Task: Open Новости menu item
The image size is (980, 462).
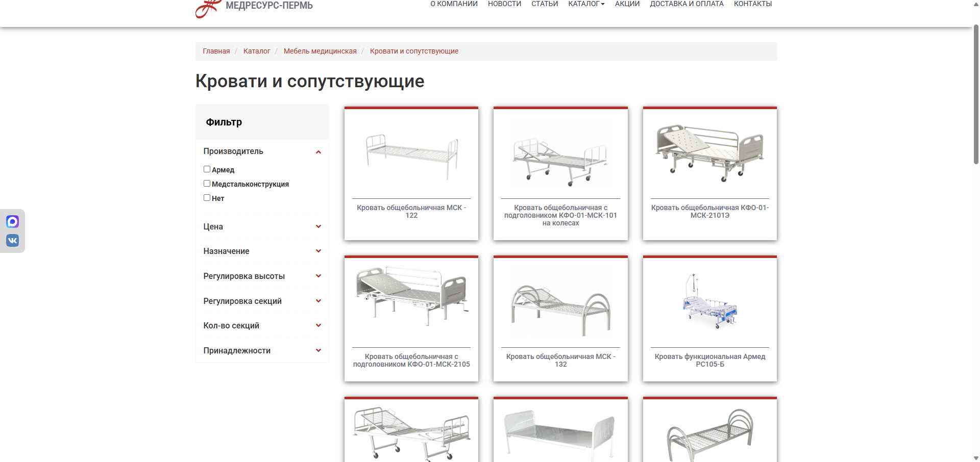Action: 504,4
